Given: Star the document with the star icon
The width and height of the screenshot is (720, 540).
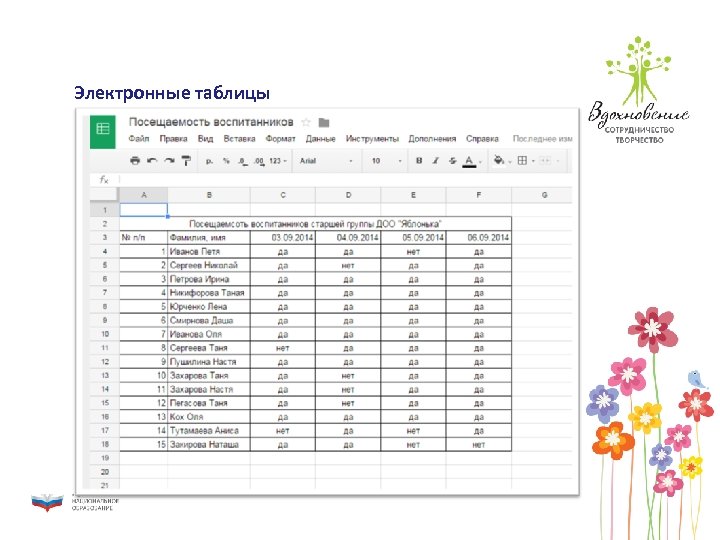Looking at the screenshot, I should pyautogui.click(x=306, y=122).
